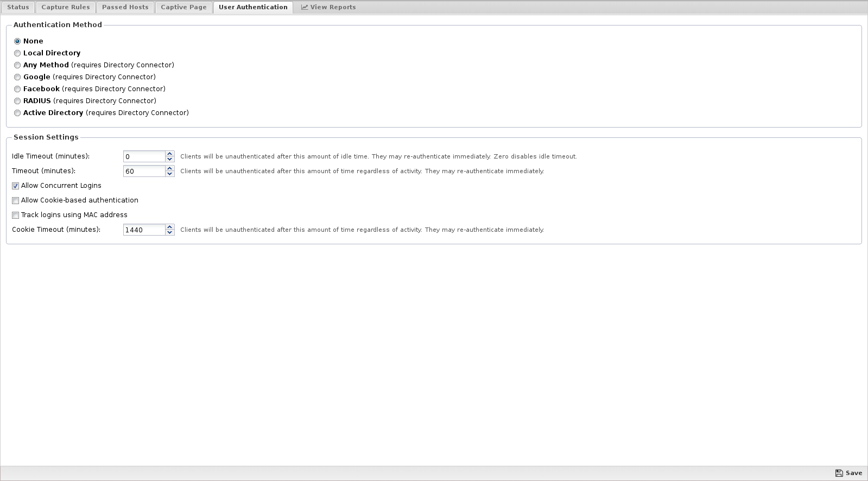Viewport: 868px width, 481px height.
Task: Decrease Timeout minutes with down arrow
Action: 170,174
